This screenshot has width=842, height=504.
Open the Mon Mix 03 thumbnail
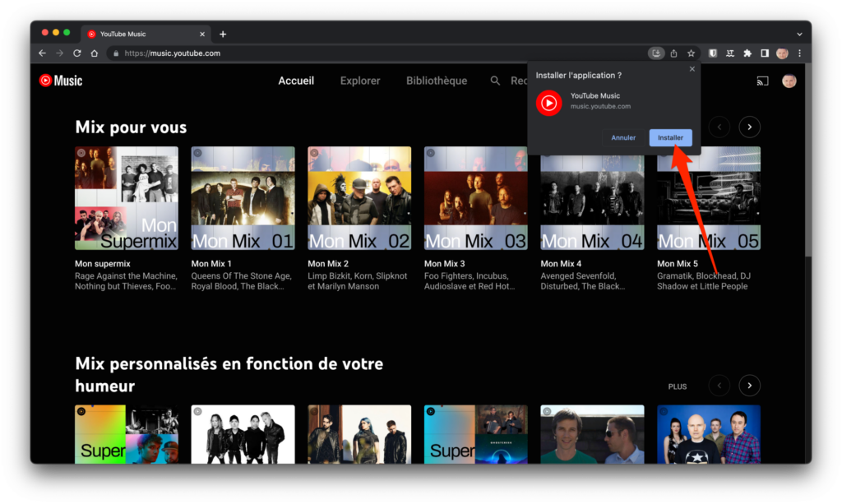pyautogui.click(x=476, y=198)
